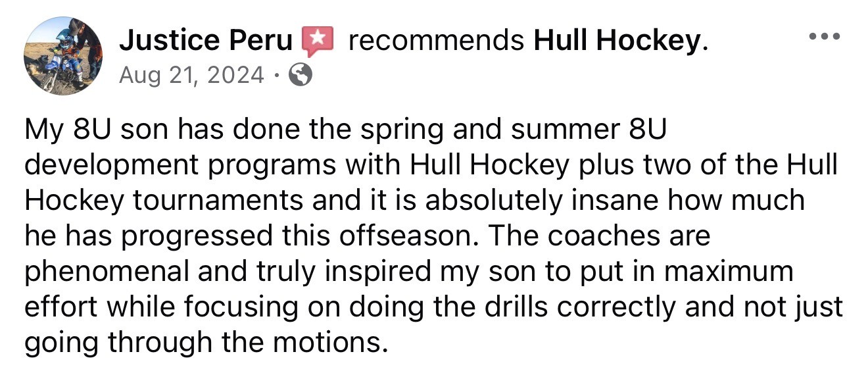Click the word "coaches" in the review
The height and width of the screenshot is (379, 868).
coord(604,236)
